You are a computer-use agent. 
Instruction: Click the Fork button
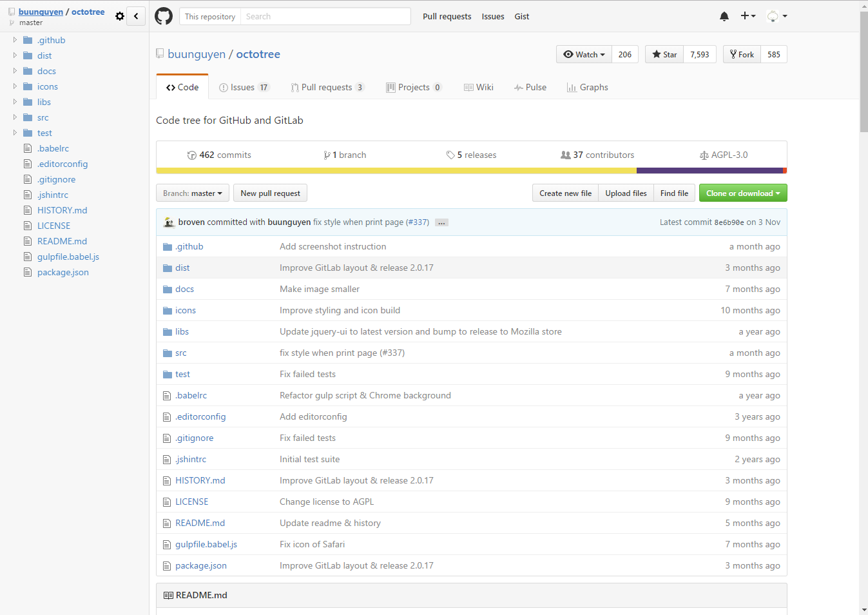coord(742,55)
